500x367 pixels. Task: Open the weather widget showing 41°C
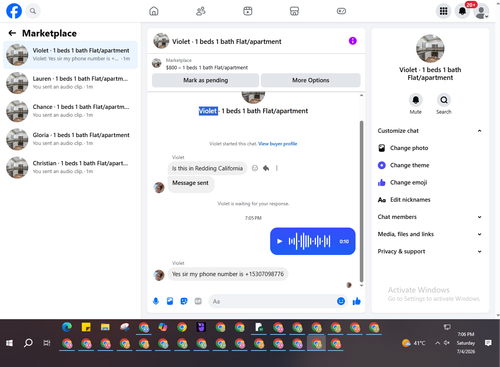[x=414, y=343]
